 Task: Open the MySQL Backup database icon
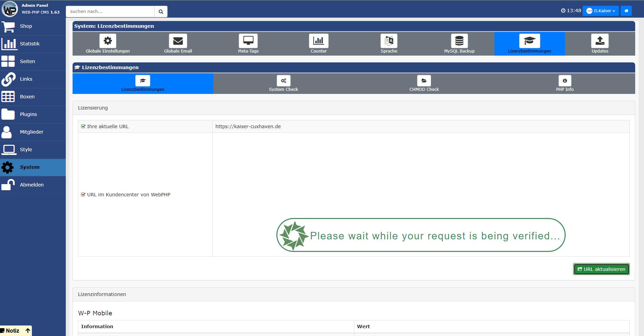[x=459, y=41]
